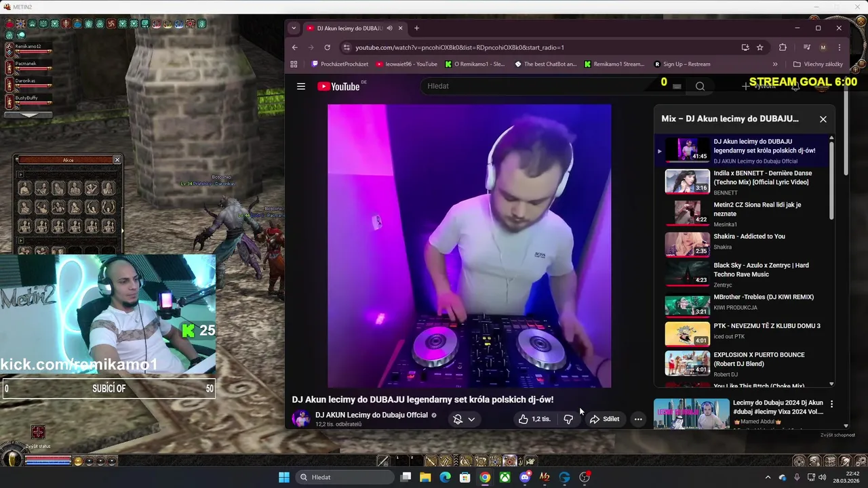Screen dimensions: 868x488
Task: Open the Všechny záložky bookmarks folder
Action: pos(818,64)
